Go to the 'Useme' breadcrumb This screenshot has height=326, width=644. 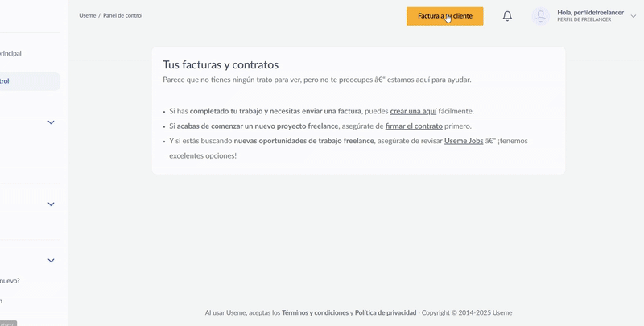[87, 15]
